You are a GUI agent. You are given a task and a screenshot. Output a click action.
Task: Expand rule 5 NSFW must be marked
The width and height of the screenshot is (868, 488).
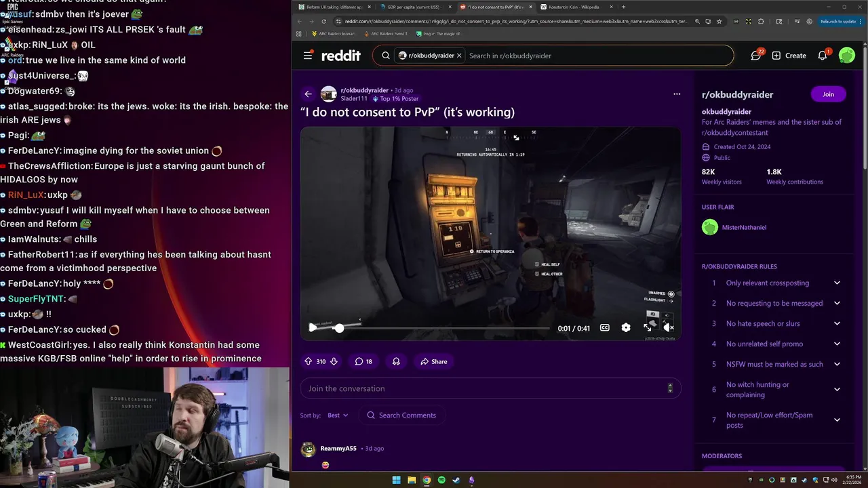pyautogui.click(x=837, y=364)
